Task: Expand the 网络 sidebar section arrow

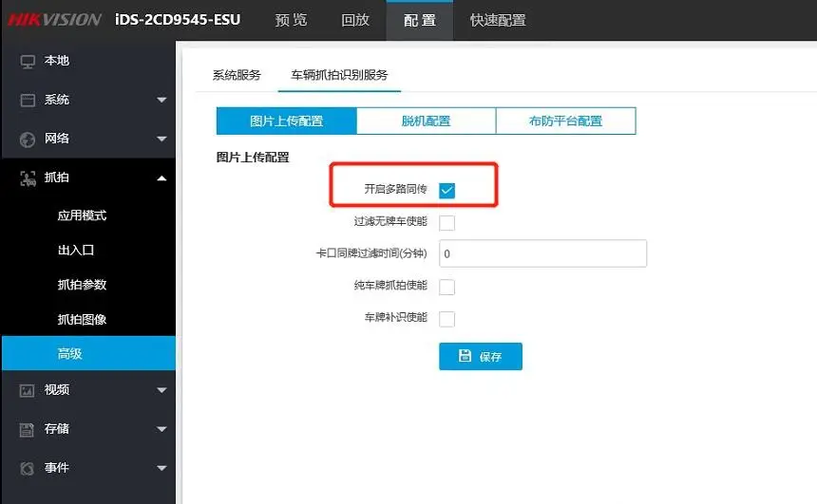Action: (161, 140)
